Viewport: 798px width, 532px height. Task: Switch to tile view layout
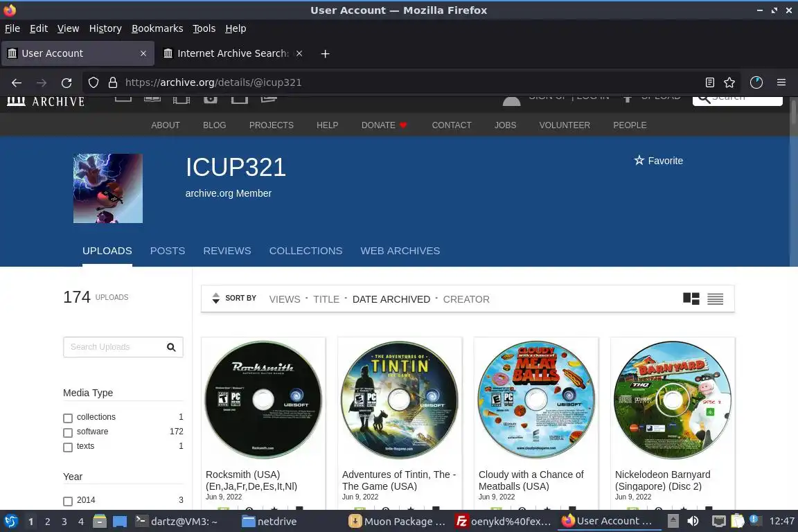[x=691, y=299]
